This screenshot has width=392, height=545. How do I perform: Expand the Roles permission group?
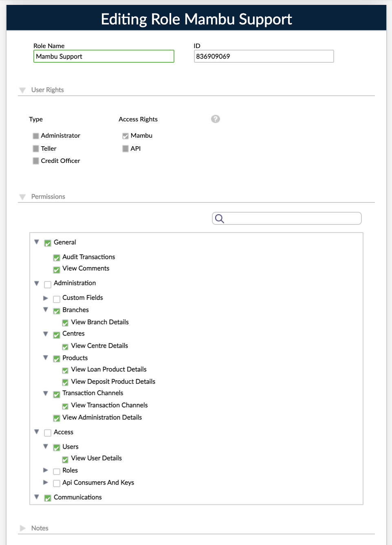[46, 470]
